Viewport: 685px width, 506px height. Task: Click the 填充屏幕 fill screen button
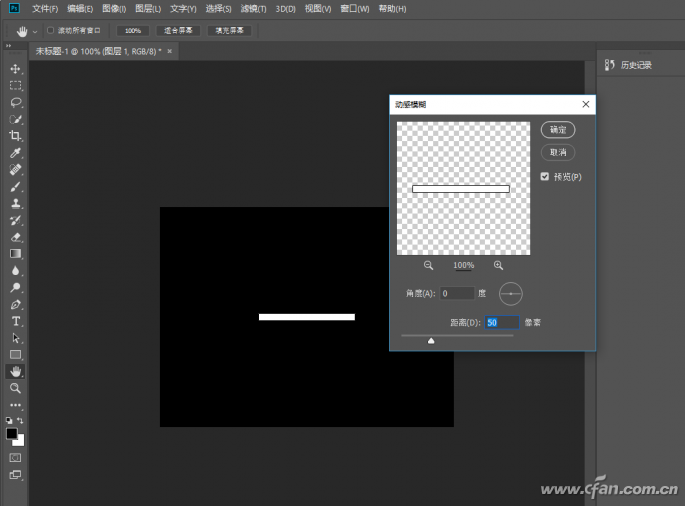[x=229, y=31]
